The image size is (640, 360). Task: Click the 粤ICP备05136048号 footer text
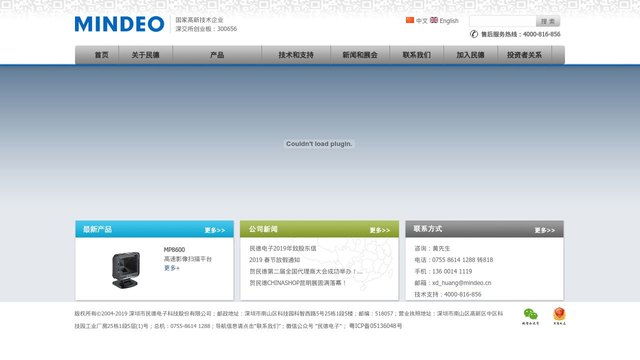pos(376,326)
